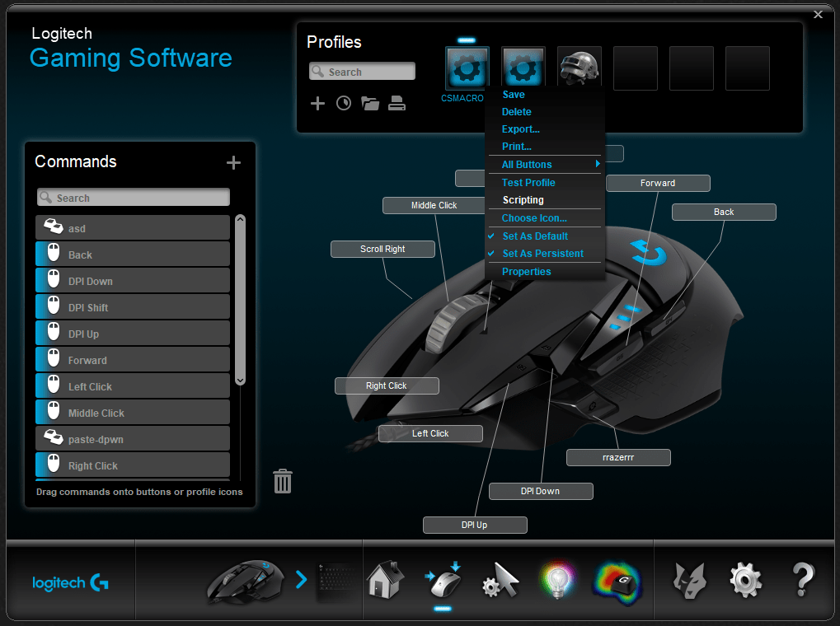Select the helmet profile icon
Screen dimensions: 840x626
point(580,67)
